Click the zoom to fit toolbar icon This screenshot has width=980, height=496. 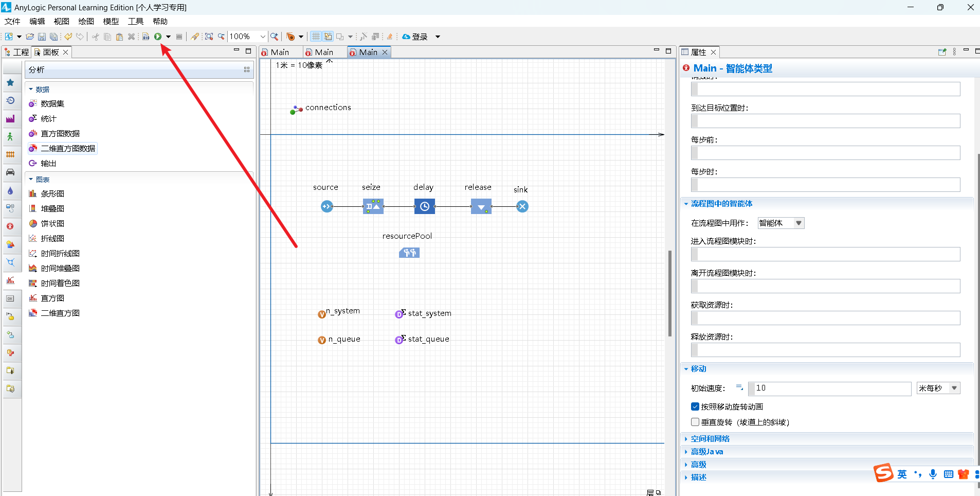[209, 37]
